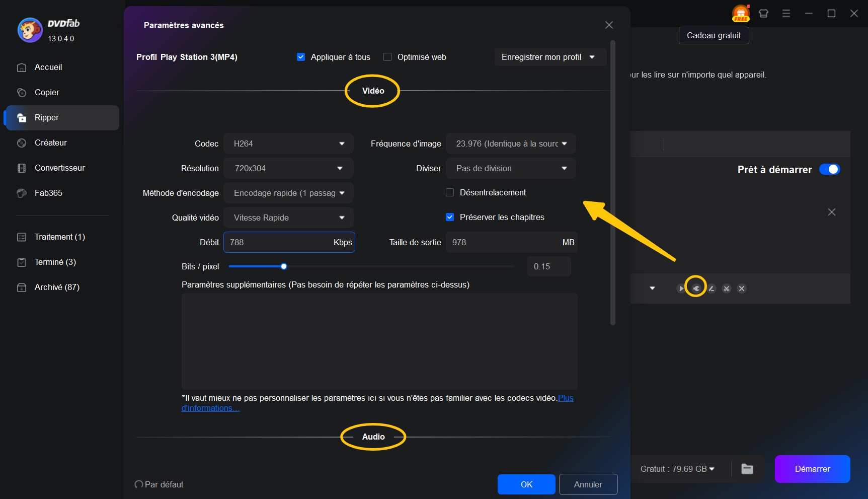
Task: Open the Codec dropdown
Action: [x=288, y=144]
